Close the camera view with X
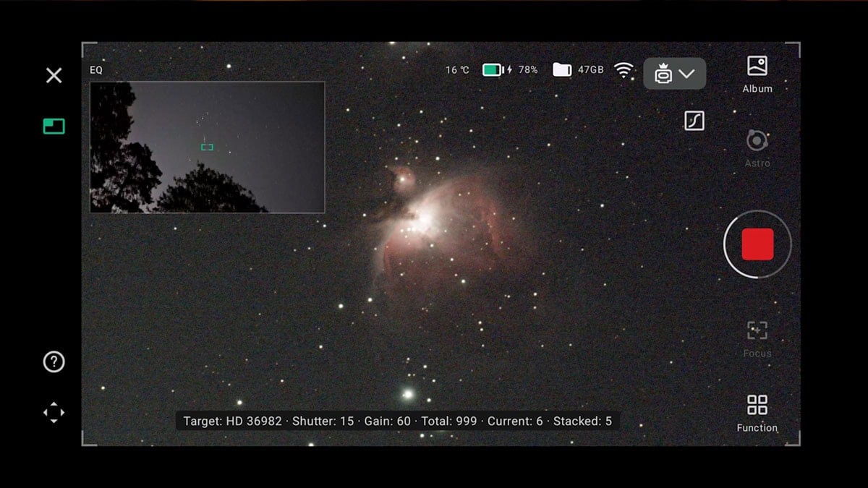The image size is (868, 488). tap(54, 75)
